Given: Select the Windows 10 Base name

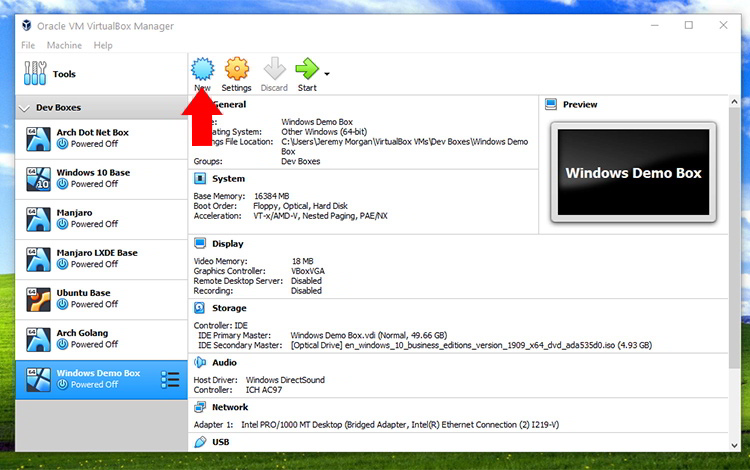Looking at the screenshot, I should tap(93, 173).
